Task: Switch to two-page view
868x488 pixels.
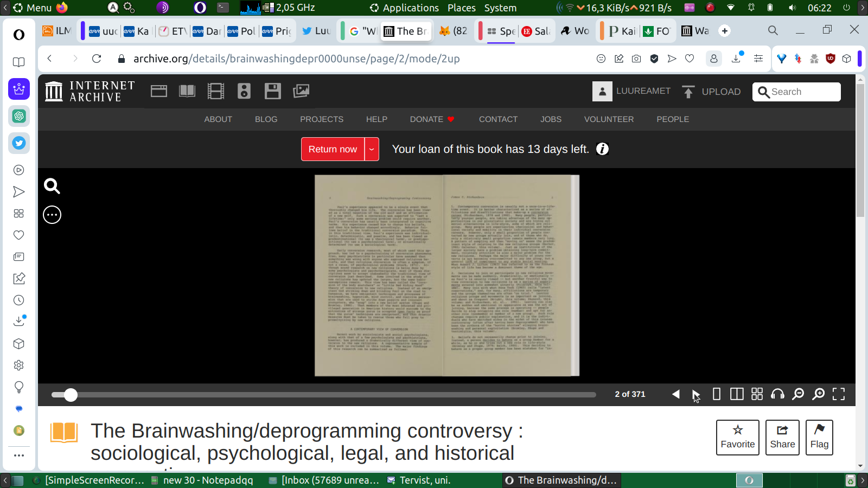Action: click(737, 394)
